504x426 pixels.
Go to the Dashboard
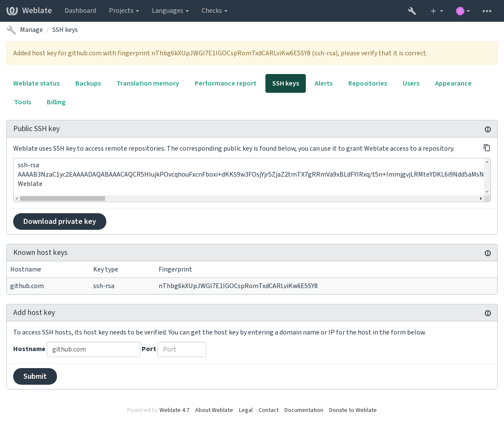tap(80, 11)
